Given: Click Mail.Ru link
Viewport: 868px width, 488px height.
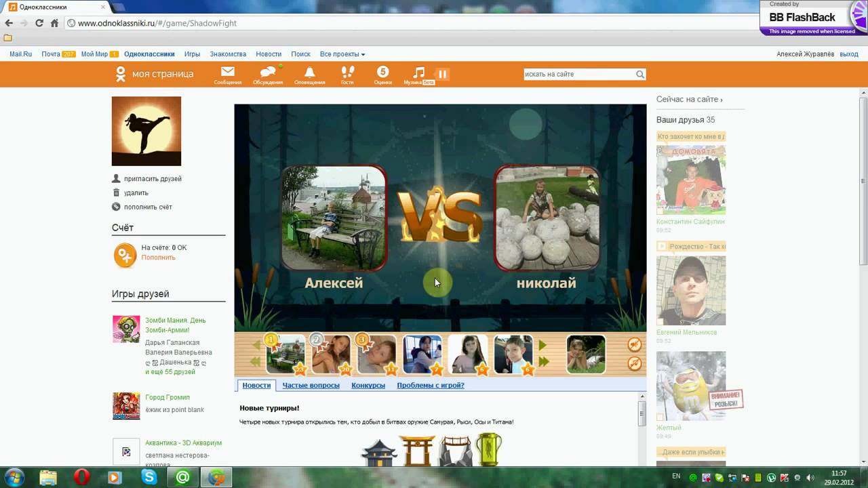Looking at the screenshot, I should pos(20,54).
